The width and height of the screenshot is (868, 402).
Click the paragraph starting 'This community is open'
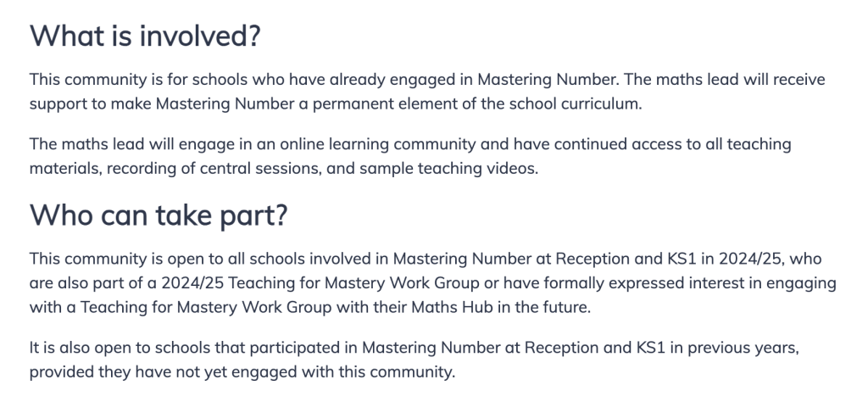coord(433,282)
